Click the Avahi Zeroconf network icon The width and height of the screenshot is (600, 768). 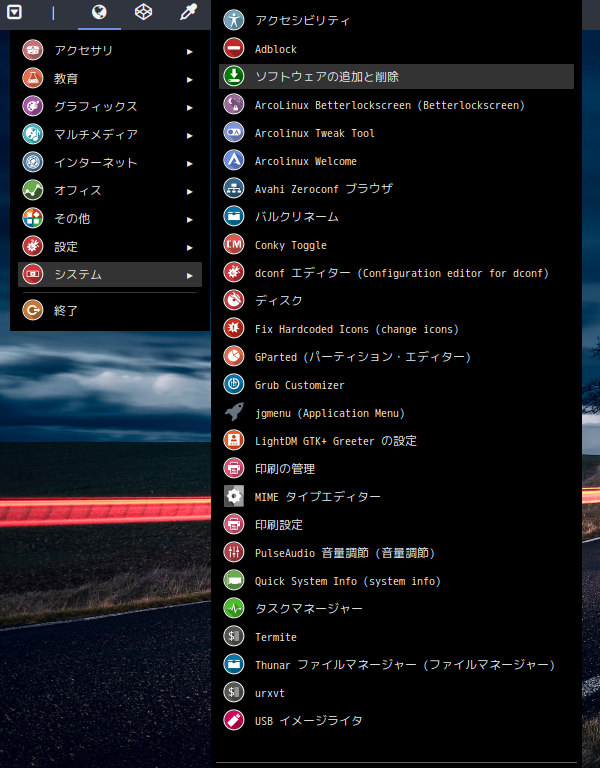tap(234, 188)
